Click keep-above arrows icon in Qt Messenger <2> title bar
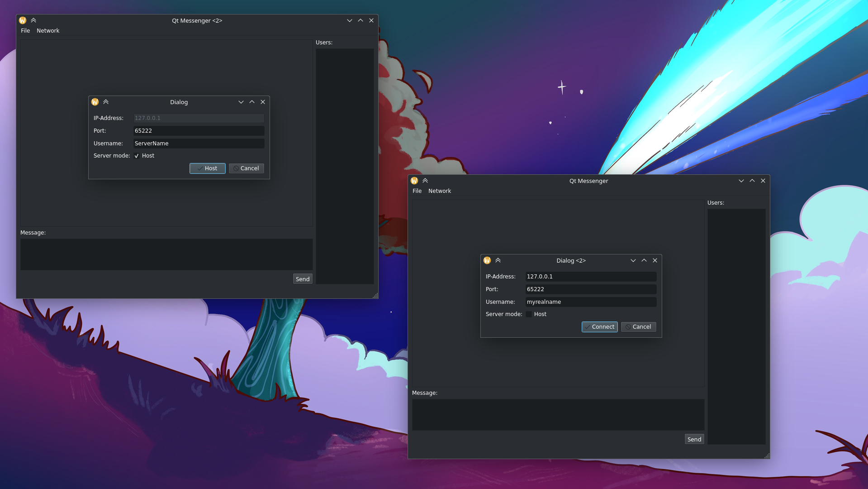The width and height of the screenshot is (868, 489). coord(33,20)
